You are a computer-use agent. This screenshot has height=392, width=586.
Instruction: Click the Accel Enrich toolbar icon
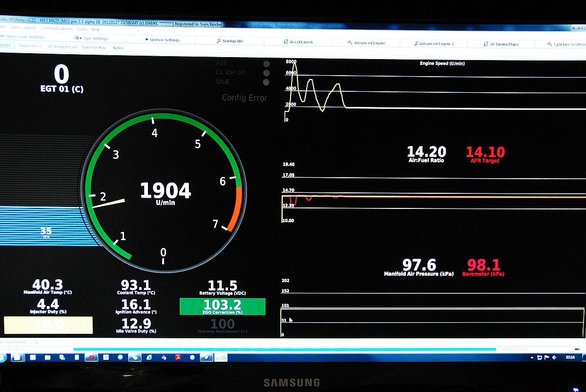286,42
